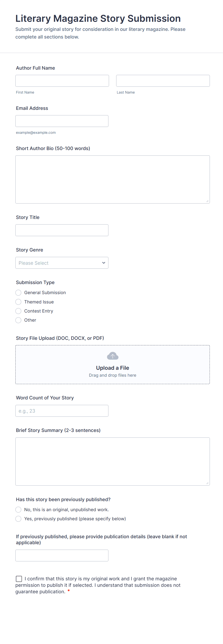
Task: Click the Upload a File text
Action: point(112,368)
